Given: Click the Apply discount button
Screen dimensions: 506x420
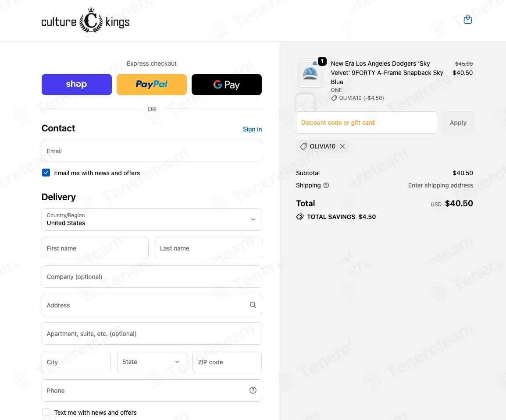Looking at the screenshot, I should 458,123.
